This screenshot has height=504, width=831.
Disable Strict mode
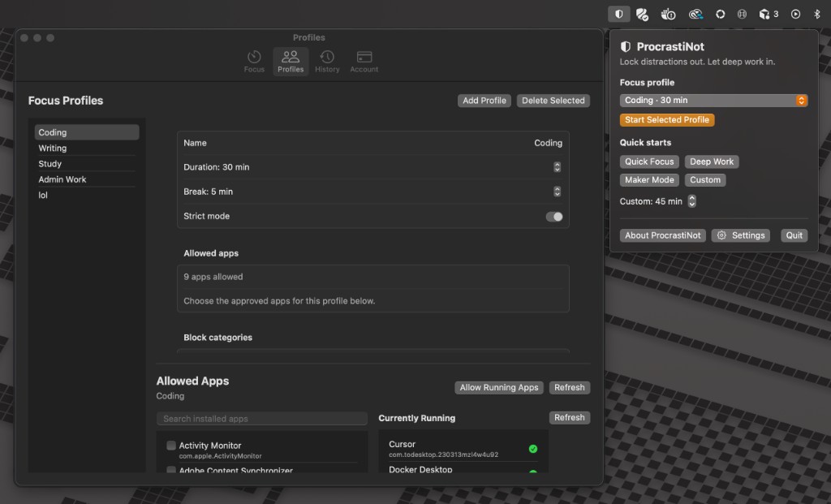coord(556,217)
